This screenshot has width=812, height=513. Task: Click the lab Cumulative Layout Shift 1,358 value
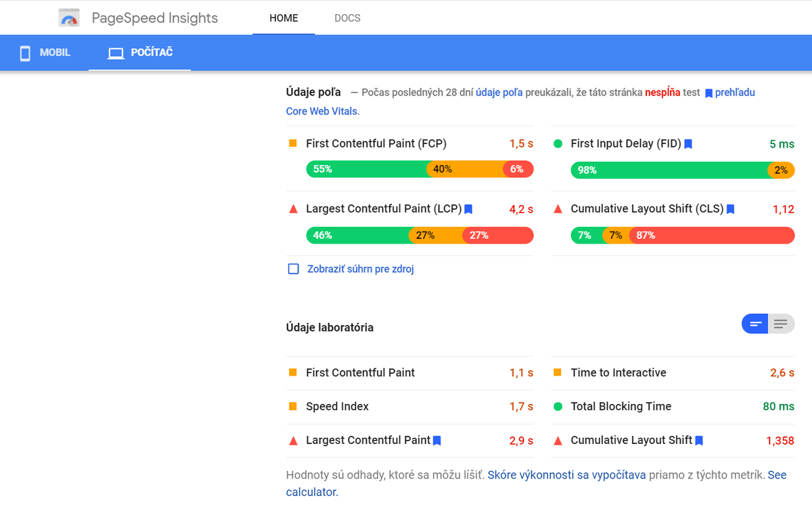(x=780, y=441)
